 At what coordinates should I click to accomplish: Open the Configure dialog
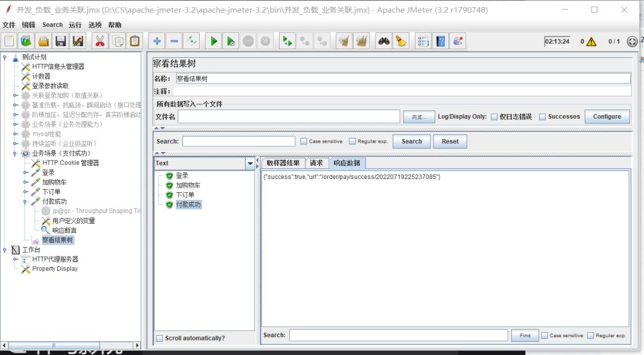607,116
